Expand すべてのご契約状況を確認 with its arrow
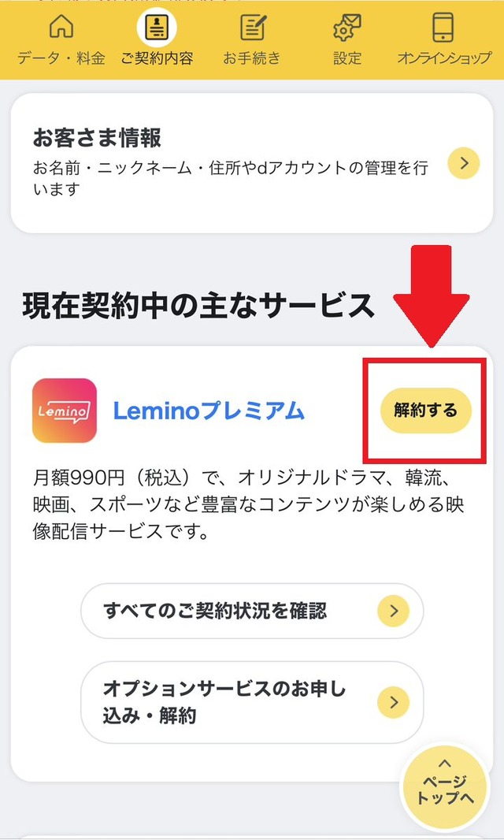The image size is (504, 840). tap(395, 611)
